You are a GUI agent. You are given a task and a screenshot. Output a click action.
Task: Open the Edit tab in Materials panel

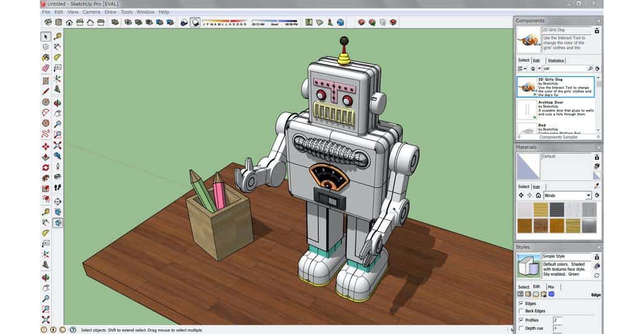click(x=536, y=187)
